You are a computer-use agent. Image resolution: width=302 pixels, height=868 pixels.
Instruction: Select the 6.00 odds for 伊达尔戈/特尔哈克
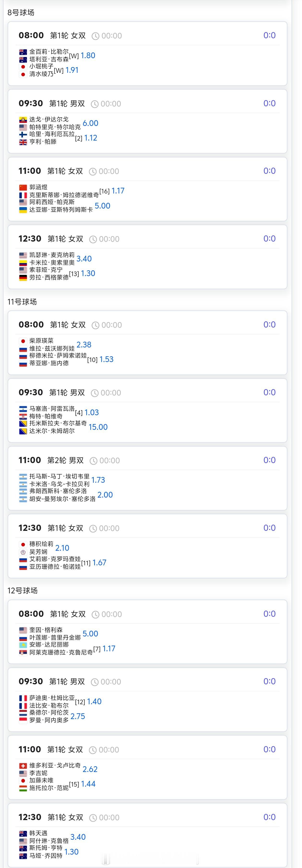[90, 123]
